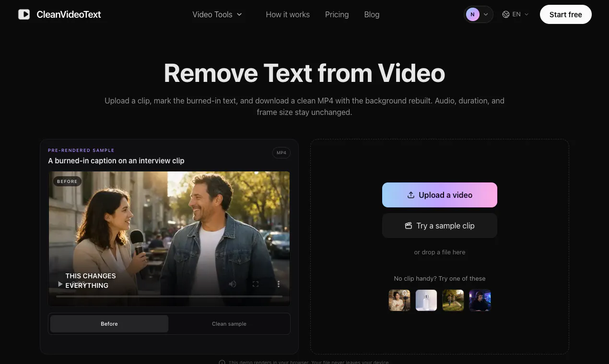Viewport: 609px width, 364px height.
Task: Click the Start free button
Action: (565, 14)
